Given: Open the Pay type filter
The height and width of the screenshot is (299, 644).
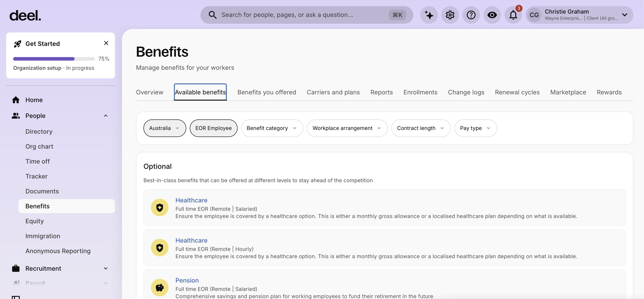Looking at the screenshot, I should tap(476, 128).
